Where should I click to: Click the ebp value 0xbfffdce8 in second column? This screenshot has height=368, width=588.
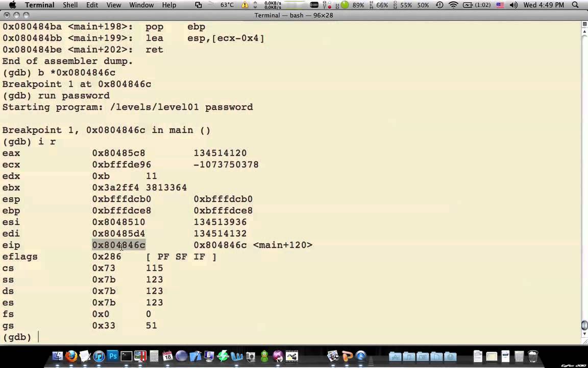pyautogui.click(x=223, y=211)
